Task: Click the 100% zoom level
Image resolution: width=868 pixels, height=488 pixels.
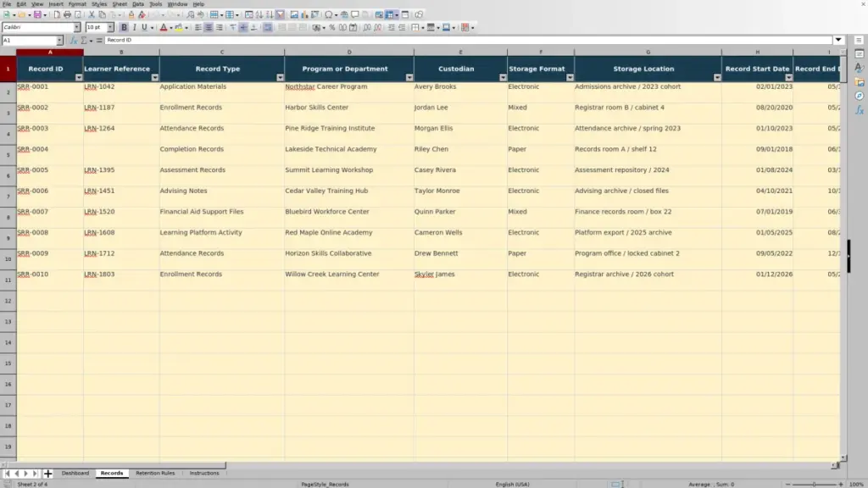Action: (x=856, y=484)
